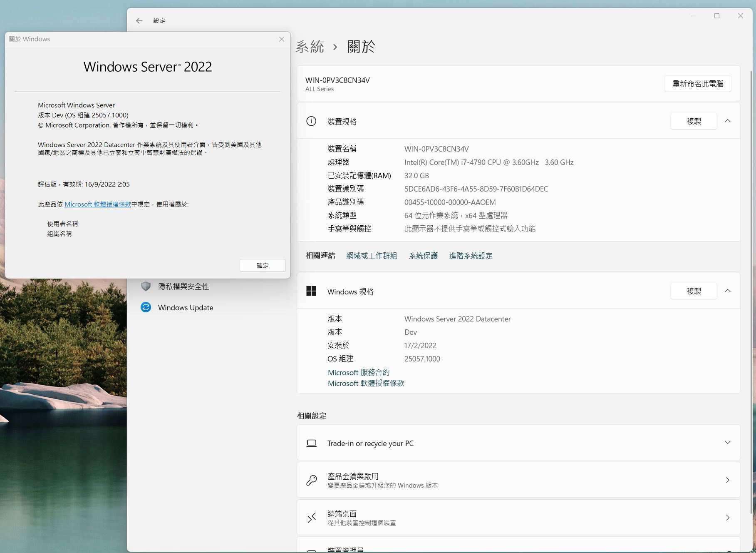
Task: Click 確定 in the About Windows dialog
Action: (262, 265)
